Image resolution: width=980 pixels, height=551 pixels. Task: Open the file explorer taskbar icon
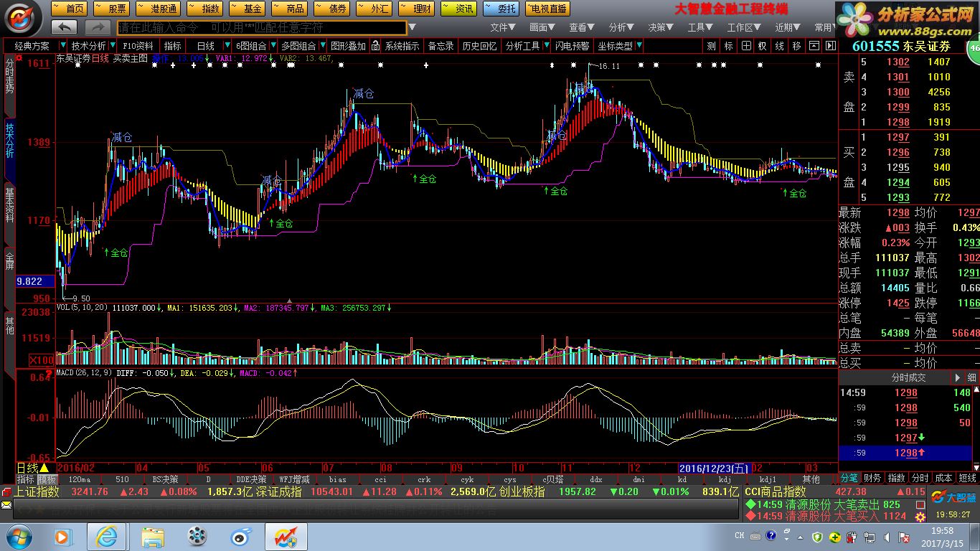coord(151,536)
